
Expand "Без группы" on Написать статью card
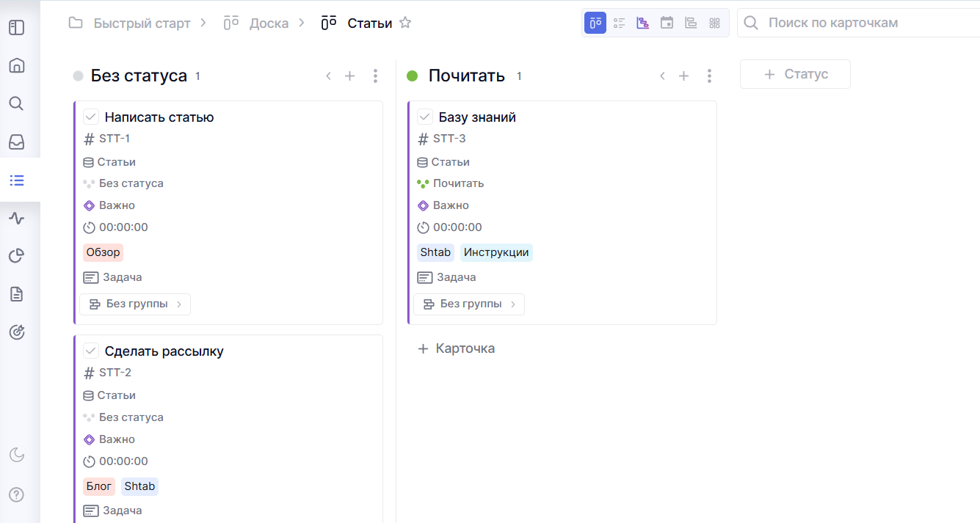[x=135, y=304]
